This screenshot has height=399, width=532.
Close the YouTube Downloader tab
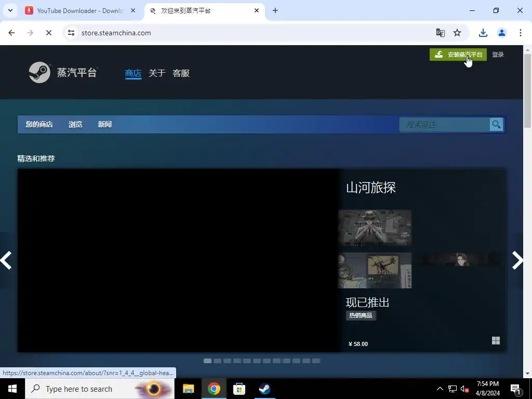133,10
